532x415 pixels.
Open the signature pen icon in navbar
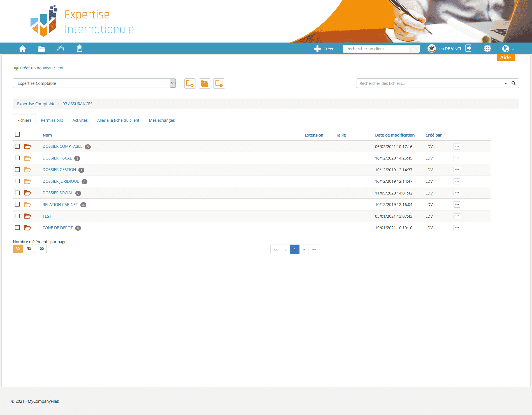(61, 49)
